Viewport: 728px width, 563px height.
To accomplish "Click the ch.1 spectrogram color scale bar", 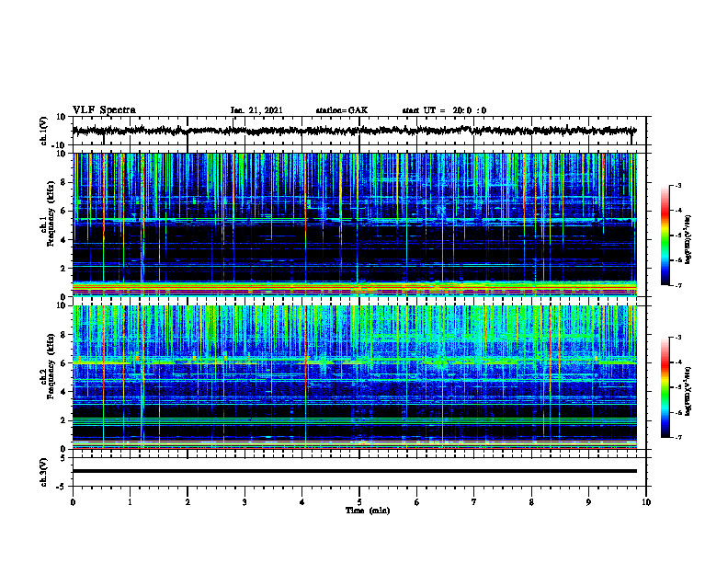I will 665,236.
